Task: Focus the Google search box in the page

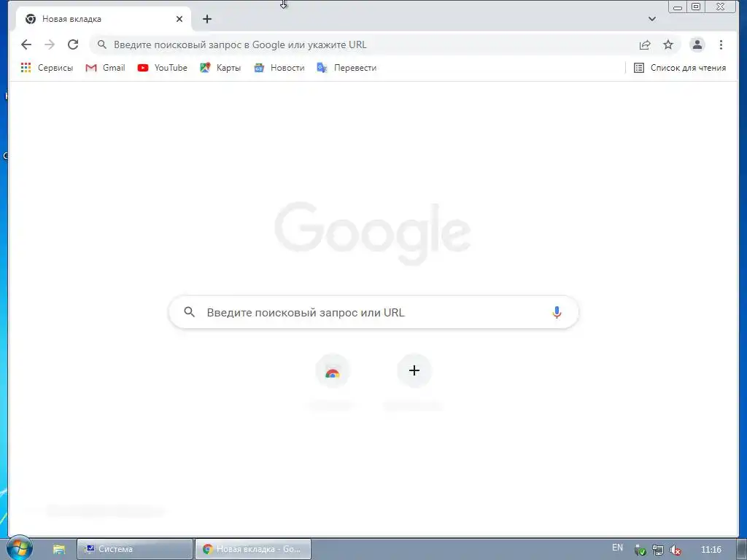Action: 374,312
